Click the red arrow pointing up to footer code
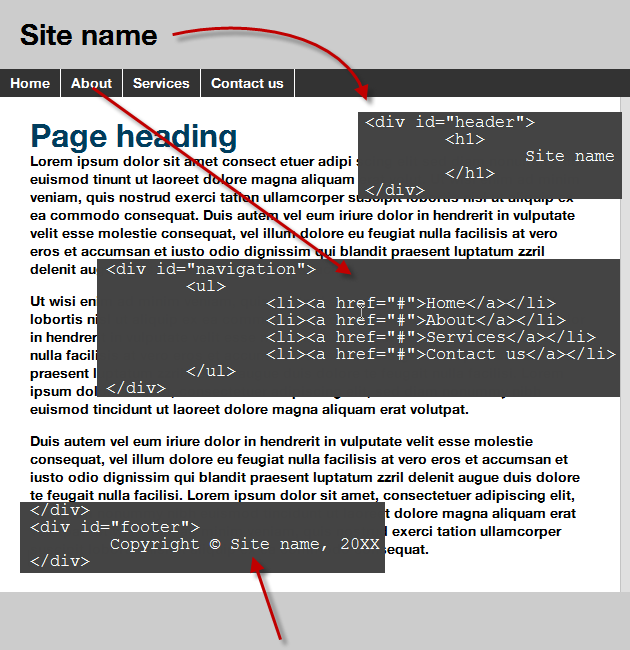Screen dimensions: 630x650 pyautogui.click(x=270, y=598)
